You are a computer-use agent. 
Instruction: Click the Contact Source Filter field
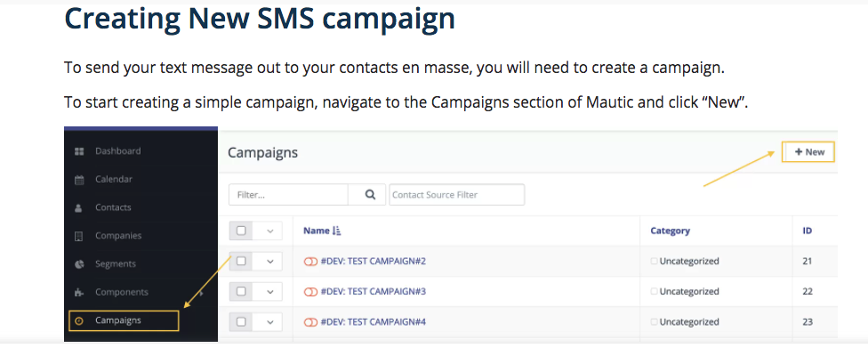[x=457, y=195]
